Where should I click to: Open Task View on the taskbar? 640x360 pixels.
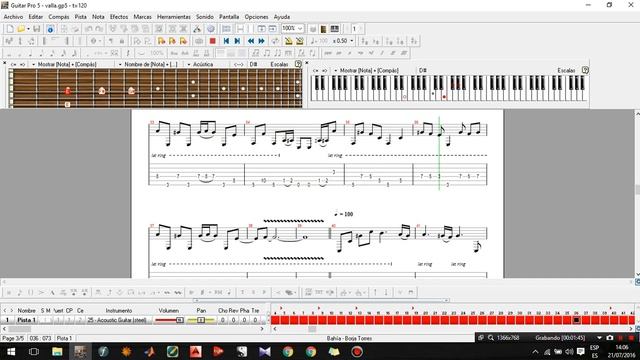tap(34, 352)
